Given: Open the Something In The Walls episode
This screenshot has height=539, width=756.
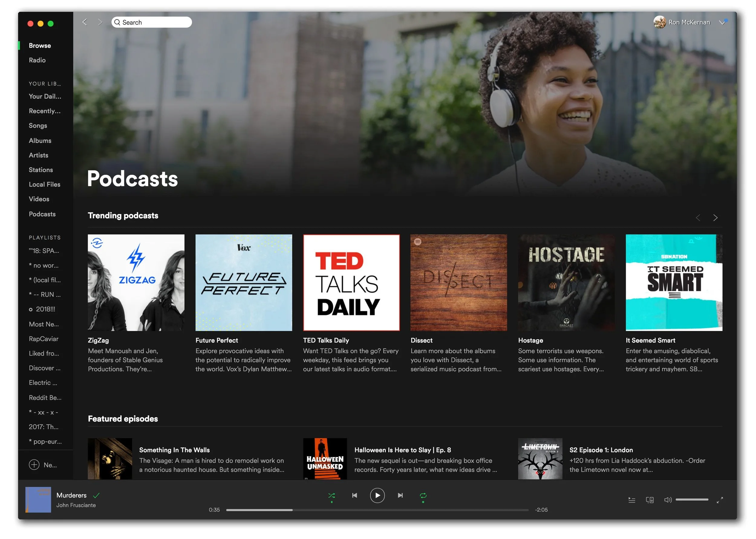Looking at the screenshot, I should 174,450.
